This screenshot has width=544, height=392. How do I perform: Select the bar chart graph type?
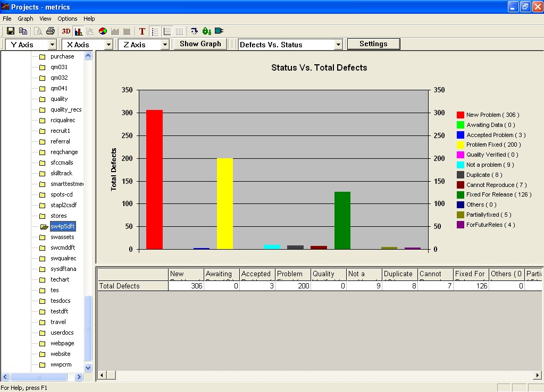click(78, 31)
